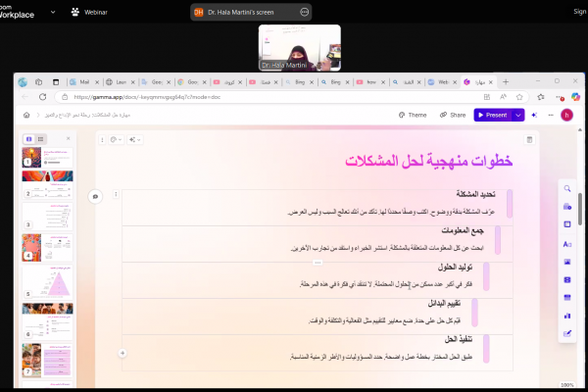588x392 pixels.
Task: Open the chart tool in right sidebar
Action: pyautogui.click(x=567, y=316)
